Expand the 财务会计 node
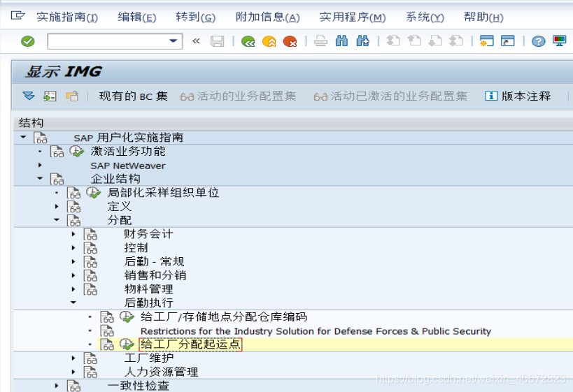 [73, 233]
